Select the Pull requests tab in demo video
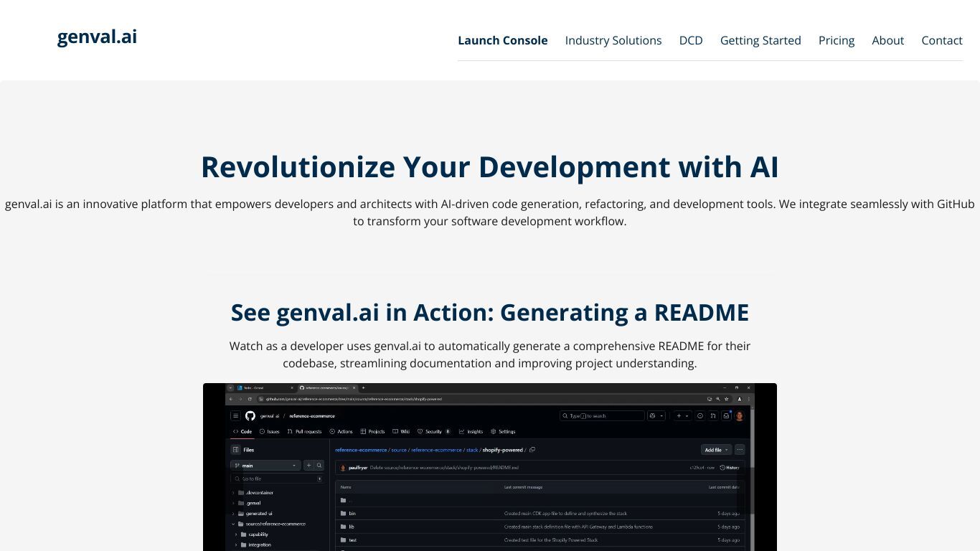The image size is (980, 551). (x=304, y=432)
